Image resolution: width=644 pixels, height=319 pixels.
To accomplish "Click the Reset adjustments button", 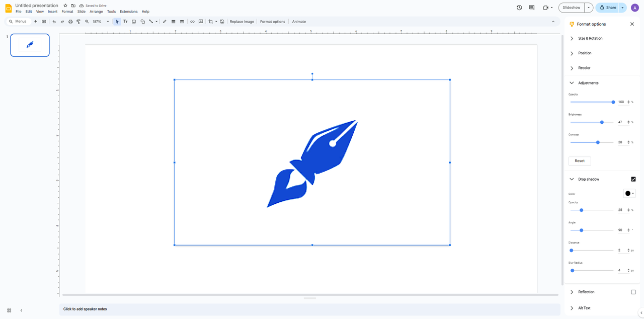I will (580, 161).
